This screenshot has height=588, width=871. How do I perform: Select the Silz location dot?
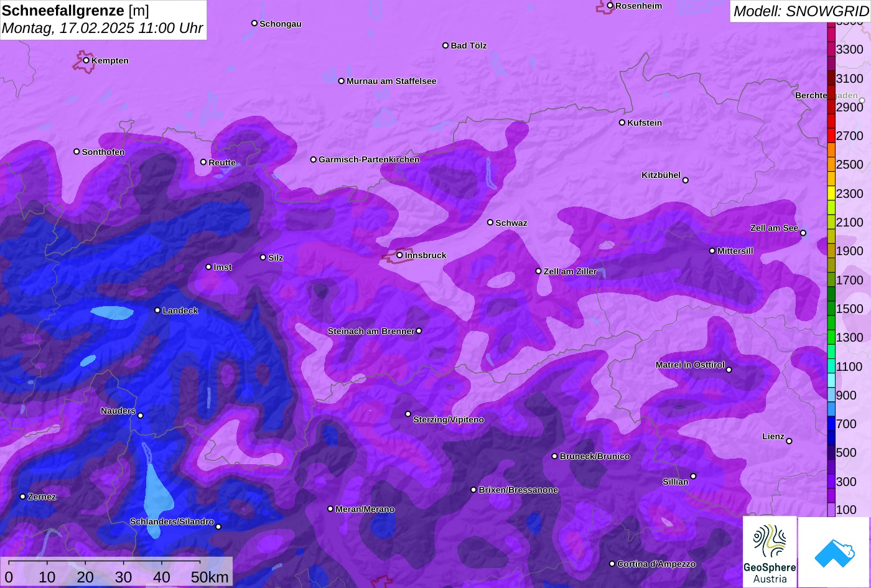[263, 257]
